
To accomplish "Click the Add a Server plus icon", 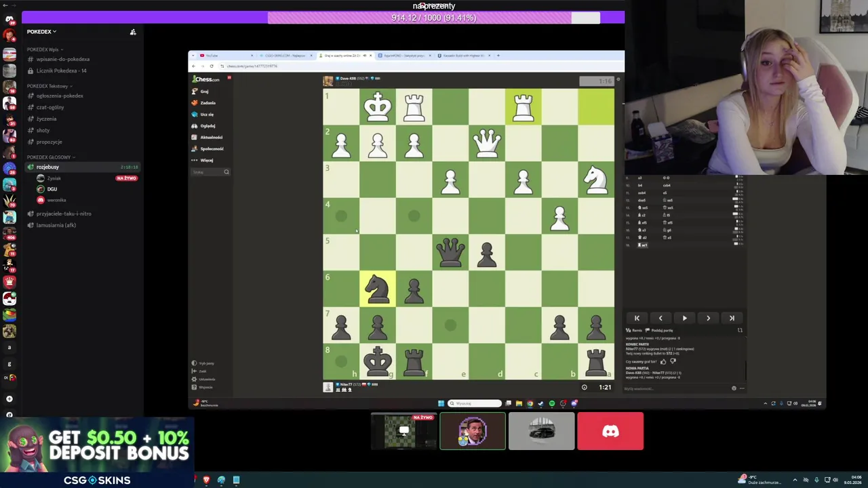I will click(x=9, y=399).
